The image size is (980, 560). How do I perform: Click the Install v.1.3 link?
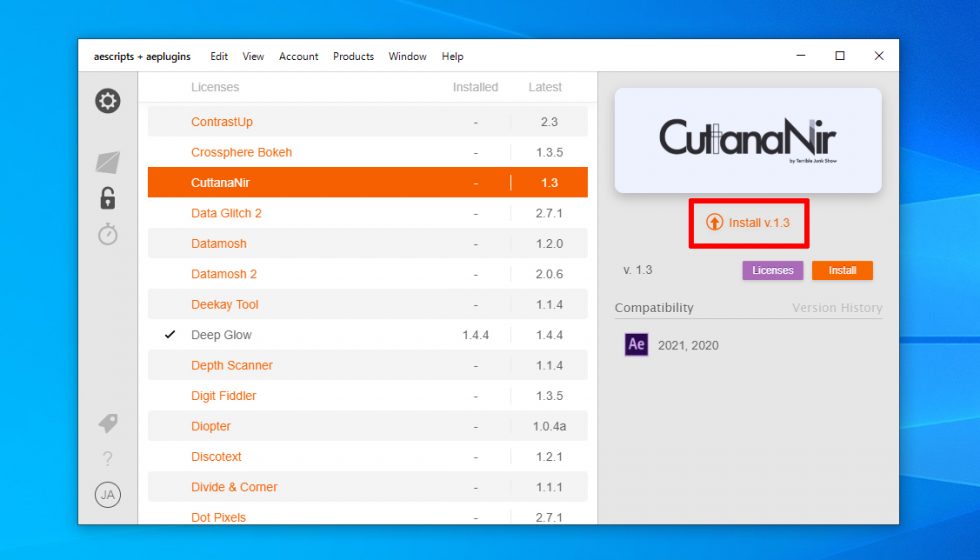coord(759,222)
